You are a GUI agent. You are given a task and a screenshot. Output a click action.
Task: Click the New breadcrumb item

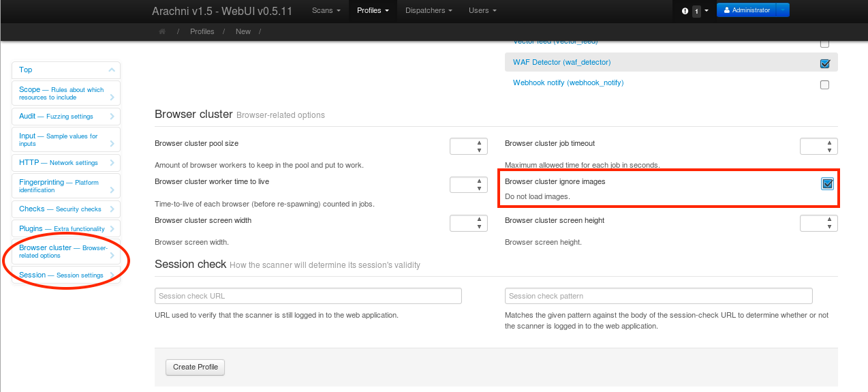click(x=243, y=31)
